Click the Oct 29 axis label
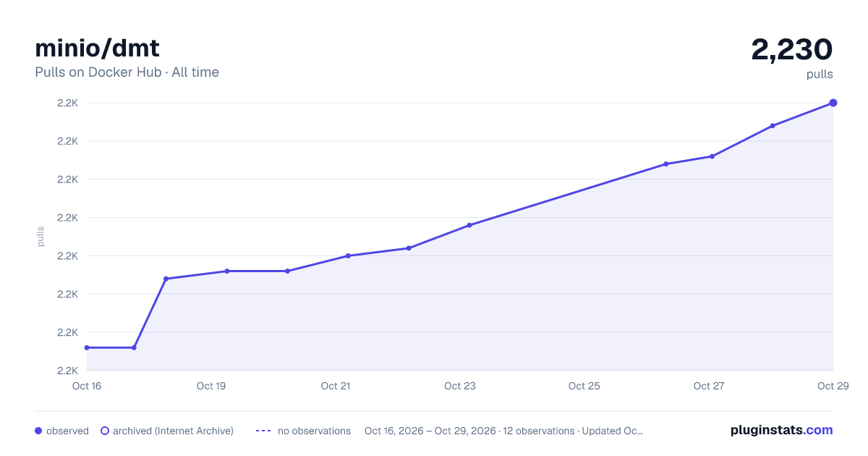This screenshot has width=868, height=456. click(x=832, y=386)
